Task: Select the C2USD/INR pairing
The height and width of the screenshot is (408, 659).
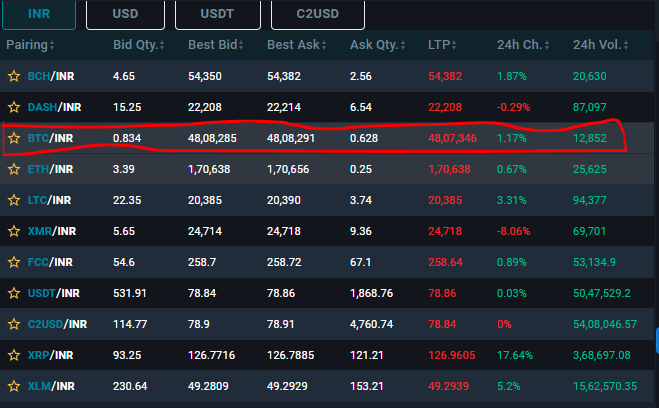Action: (58, 324)
